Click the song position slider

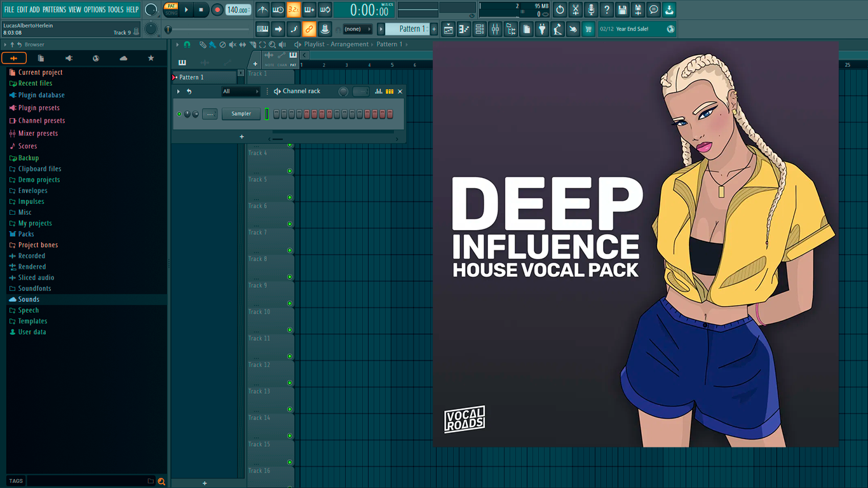coord(208,29)
